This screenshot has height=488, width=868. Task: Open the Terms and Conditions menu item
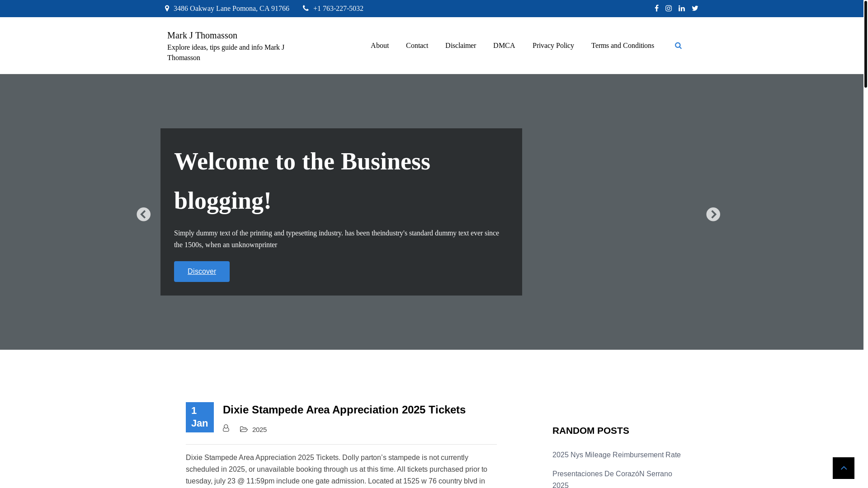point(623,46)
